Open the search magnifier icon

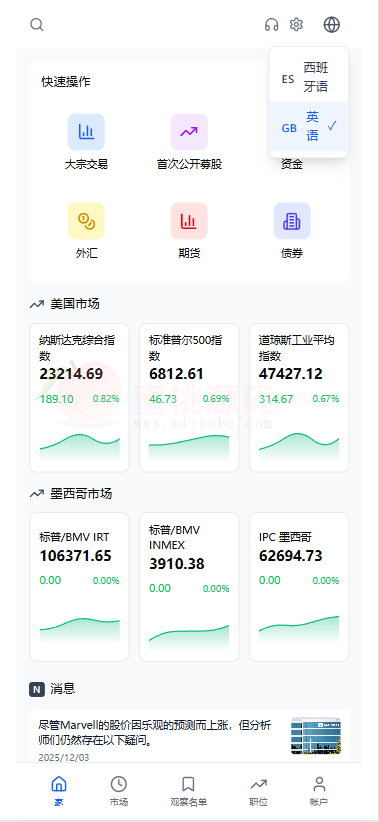click(x=37, y=25)
